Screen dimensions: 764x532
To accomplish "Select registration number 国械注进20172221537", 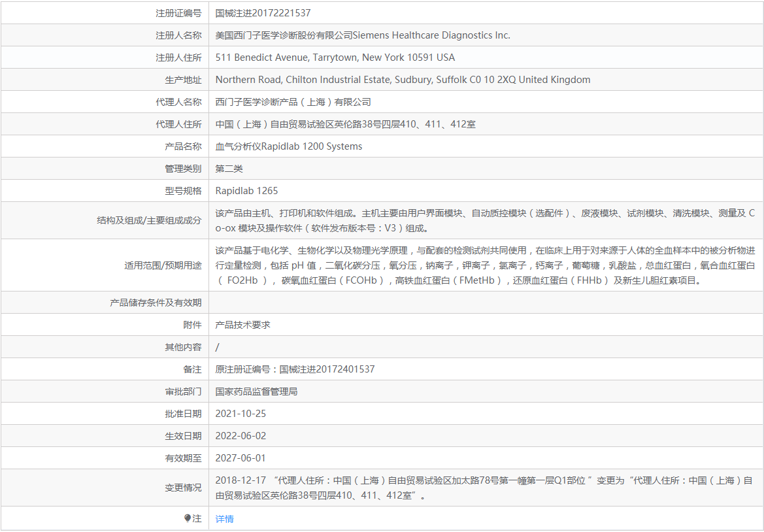I will click(x=263, y=13).
